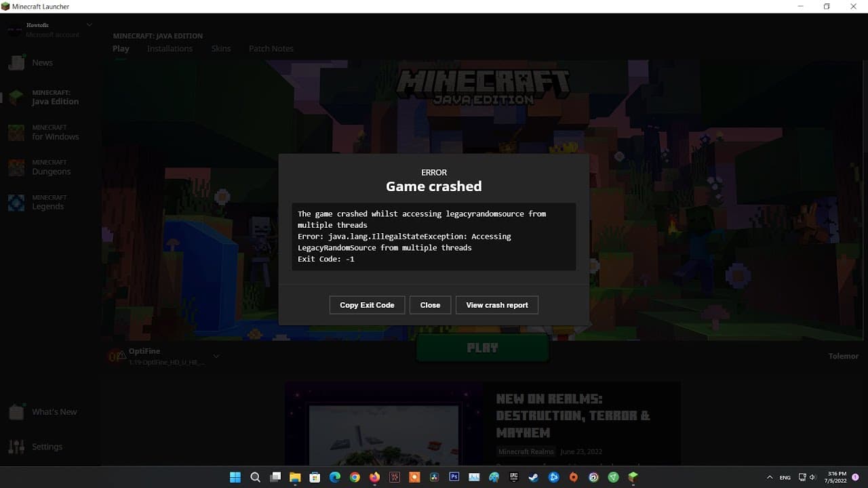Open the Windows Start menu
Screen dimensions: 868x488
(235, 477)
